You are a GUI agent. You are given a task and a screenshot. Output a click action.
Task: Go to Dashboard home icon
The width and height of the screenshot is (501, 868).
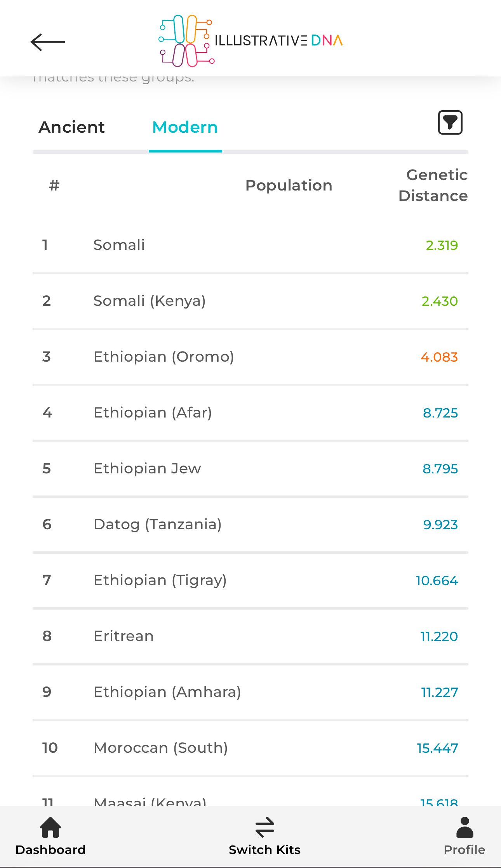click(x=50, y=826)
